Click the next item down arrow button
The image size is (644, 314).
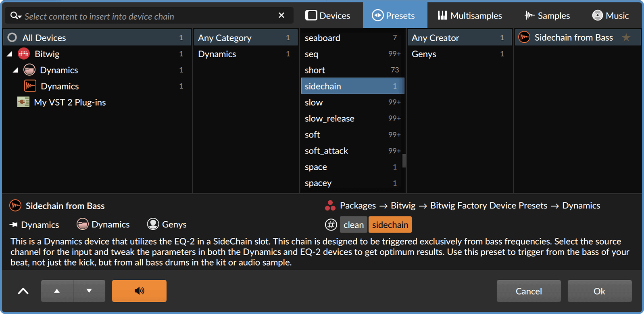coord(89,291)
